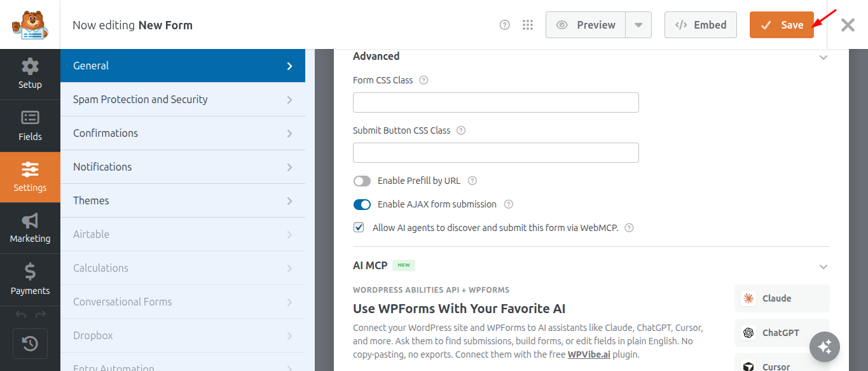Click help icon beside Enable Prefill by URL
868x371 pixels.
[472, 181]
